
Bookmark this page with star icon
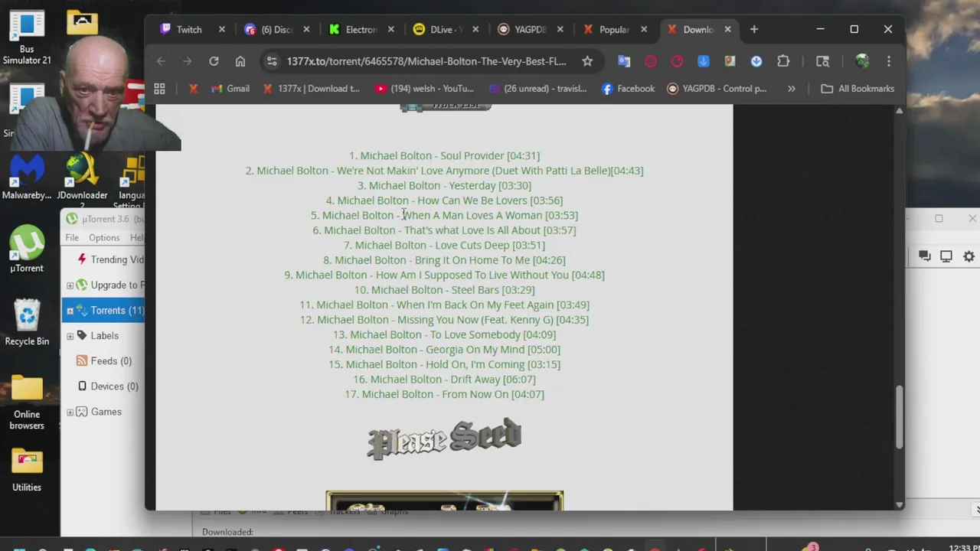pos(587,61)
